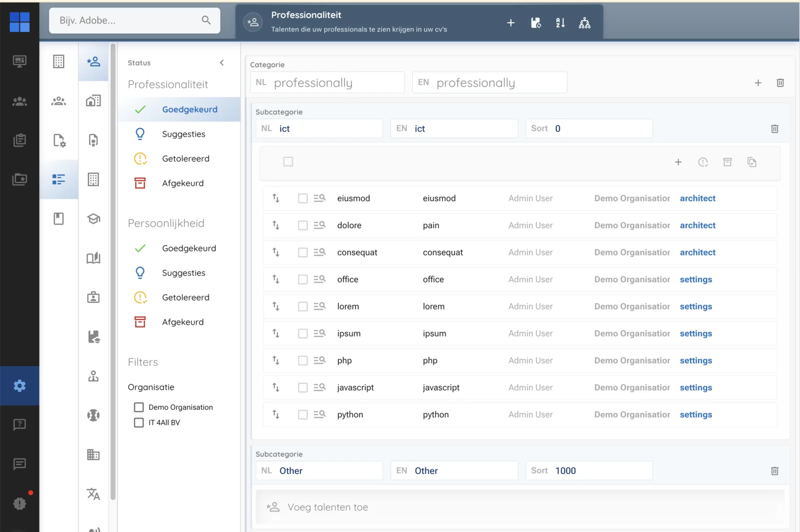800x532 pixels.
Task: Click the Sort 1000 field
Action: (589, 470)
